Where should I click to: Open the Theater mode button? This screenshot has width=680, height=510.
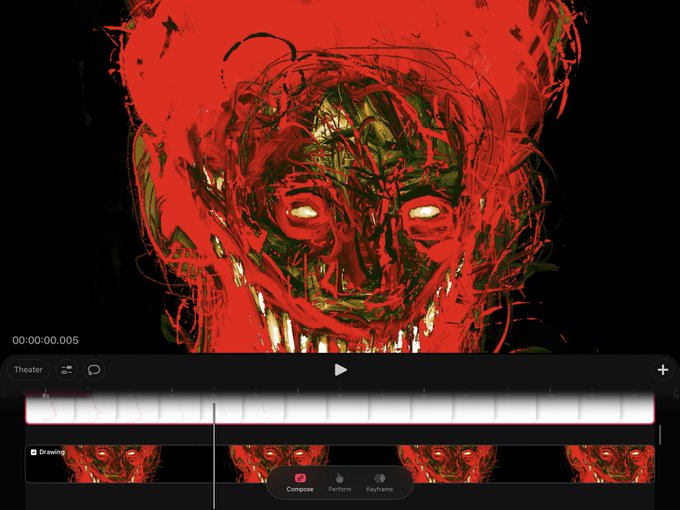click(28, 369)
